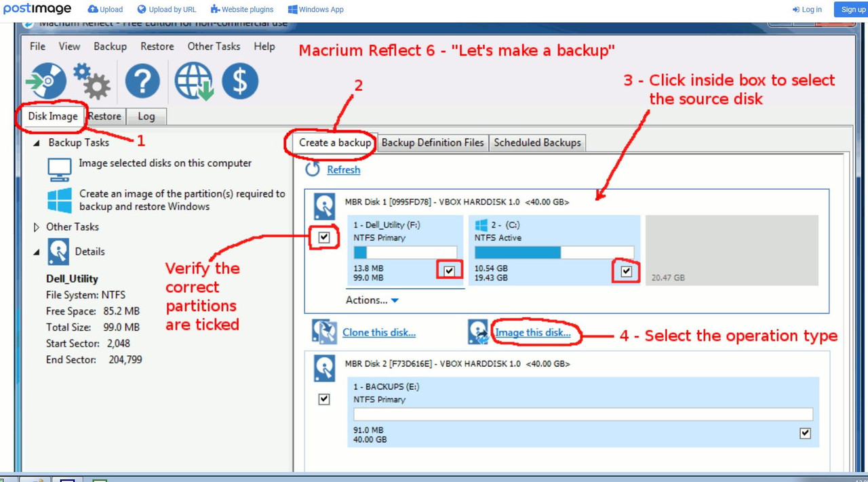
Task: Collapse the Backup Tasks tree section
Action: click(36, 143)
